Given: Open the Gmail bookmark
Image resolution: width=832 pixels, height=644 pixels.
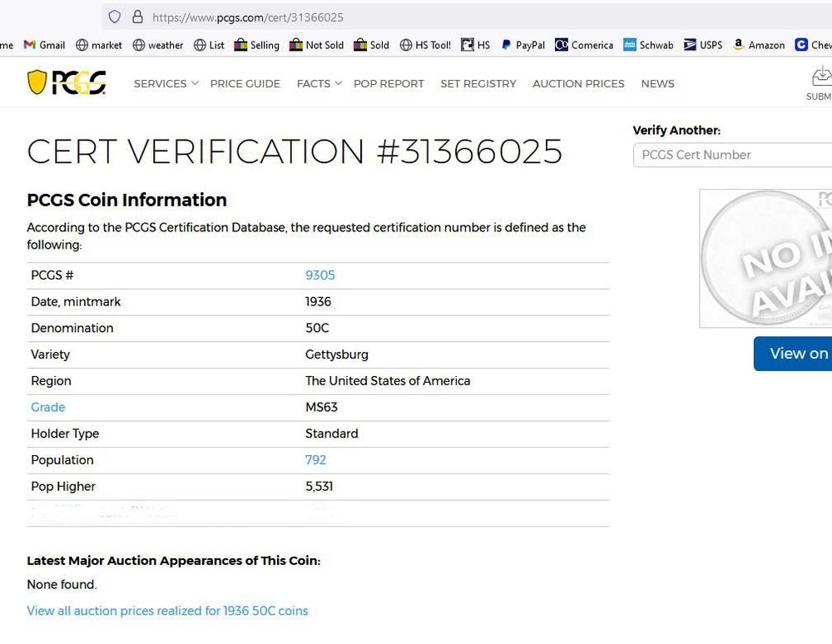Looking at the screenshot, I should [x=44, y=45].
